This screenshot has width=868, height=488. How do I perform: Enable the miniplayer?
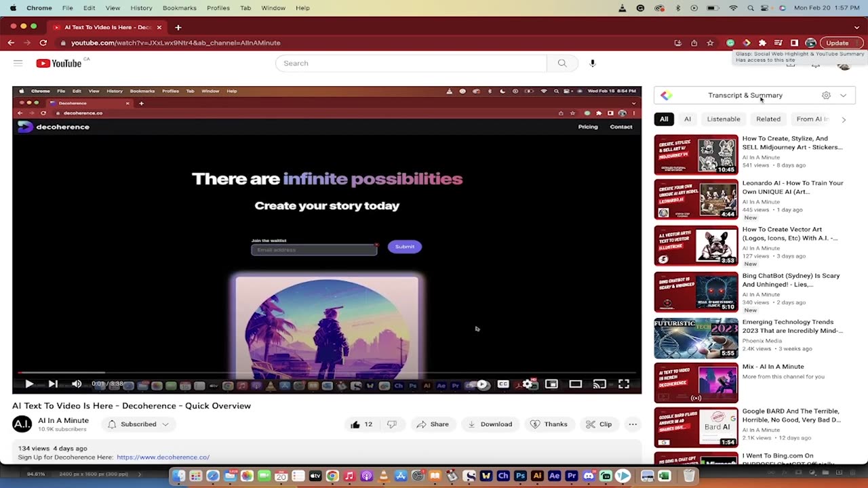(551, 384)
